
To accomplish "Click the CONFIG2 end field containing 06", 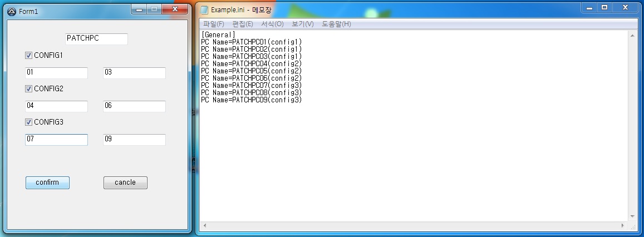I will [x=134, y=106].
